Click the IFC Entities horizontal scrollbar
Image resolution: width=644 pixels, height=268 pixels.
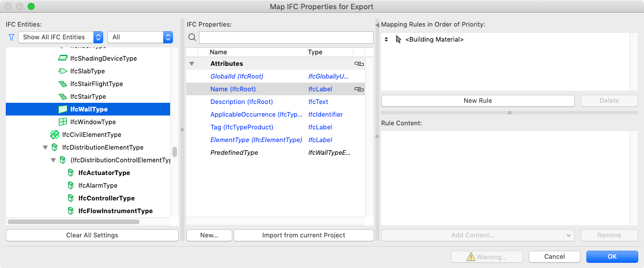pyautogui.click(x=74, y=222)
